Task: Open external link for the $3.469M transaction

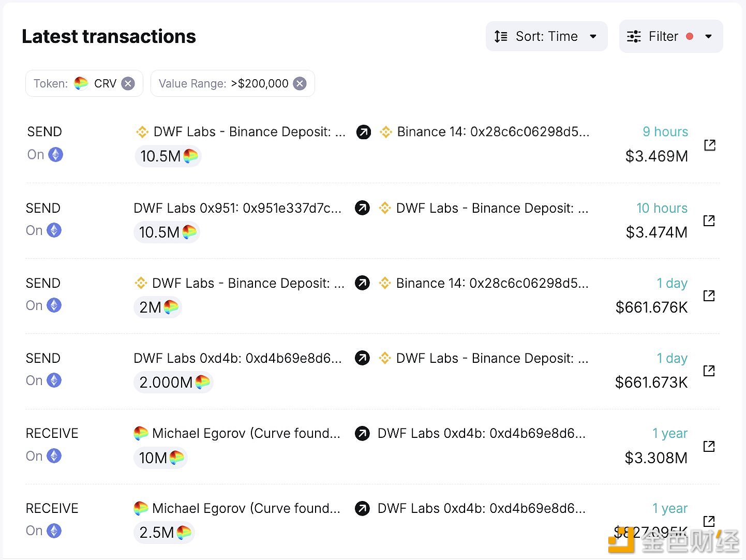Action: click(710, 145)
